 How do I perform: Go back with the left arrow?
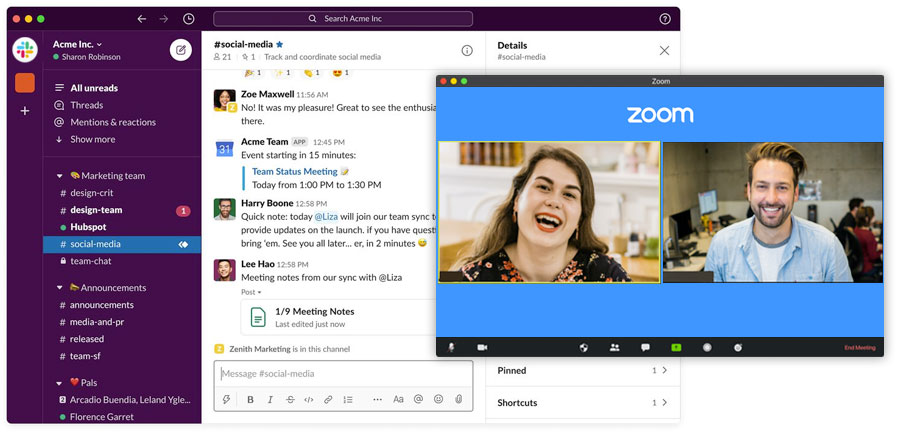142,19
